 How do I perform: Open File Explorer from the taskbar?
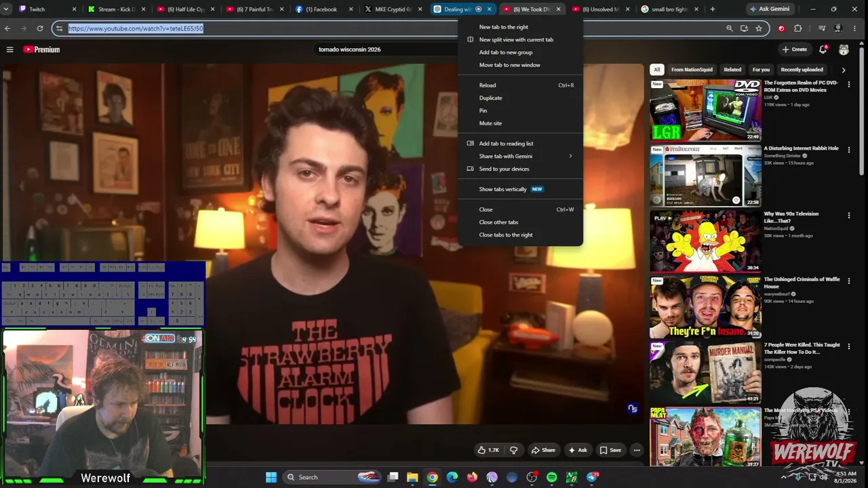[412, 477]
